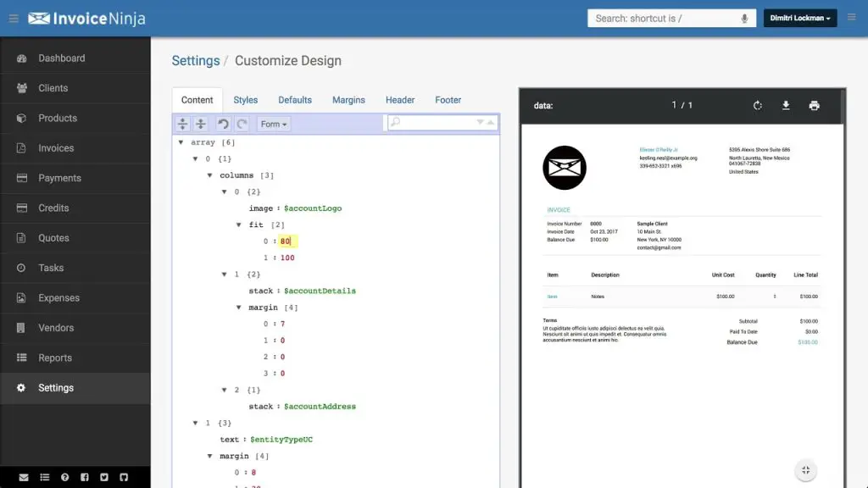Click the Invoices document icon
The width and height of the screenshot is (868, 488).
click(21, 147)
